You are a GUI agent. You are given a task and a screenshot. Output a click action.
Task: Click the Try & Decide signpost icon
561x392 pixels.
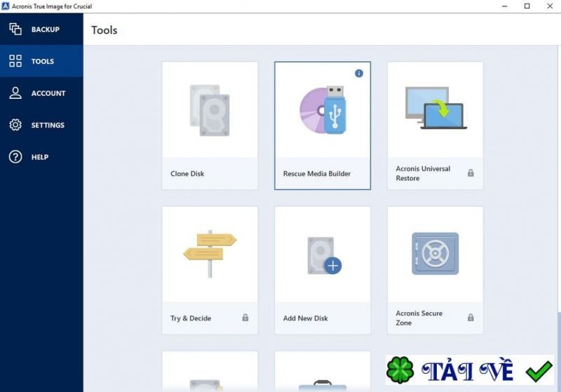pyautogui.click(x=210, y=254)
